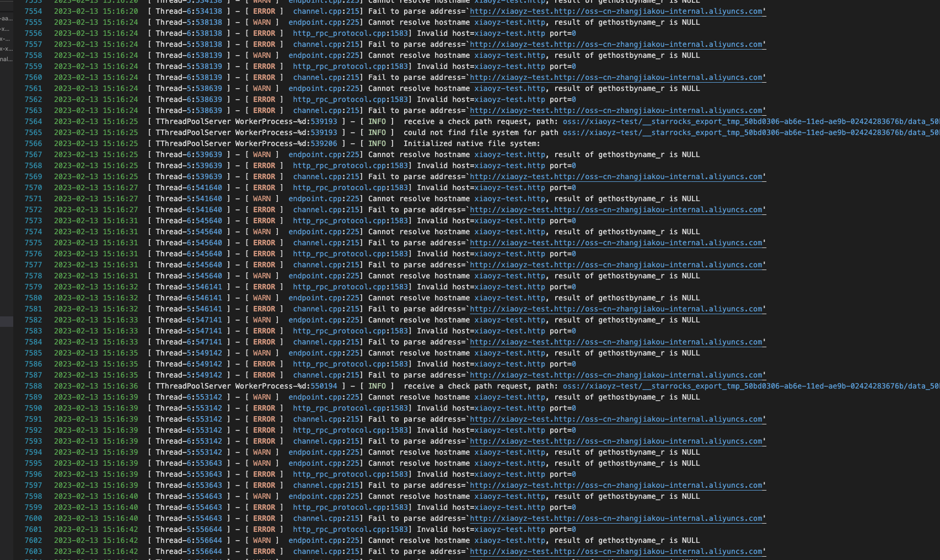Click the ERROR label on line 7556
Image resolution: width=940 pixels, height=560 pixels.
coord(264,33)
